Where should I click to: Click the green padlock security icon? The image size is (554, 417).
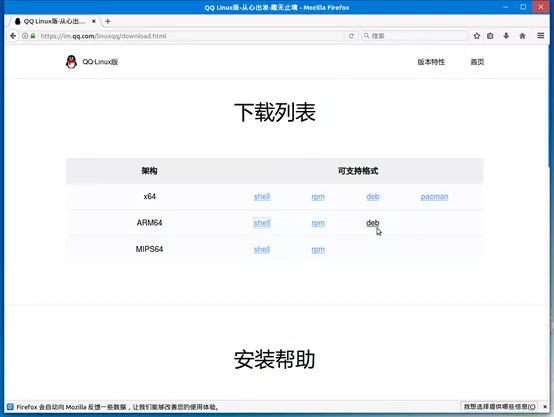[33, 36]
